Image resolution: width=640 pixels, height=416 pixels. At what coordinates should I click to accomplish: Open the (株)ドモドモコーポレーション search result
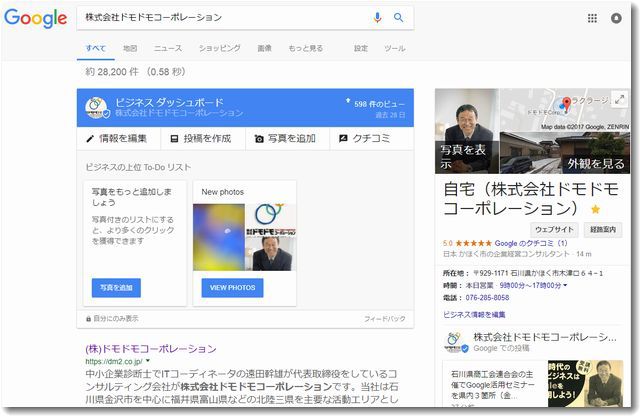click(151, 349)
